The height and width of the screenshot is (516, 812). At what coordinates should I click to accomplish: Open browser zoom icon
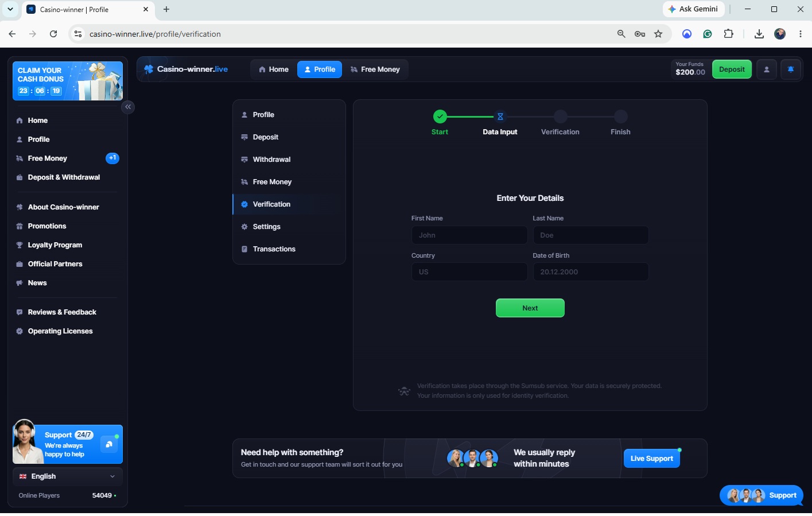[x=621, y=34]
